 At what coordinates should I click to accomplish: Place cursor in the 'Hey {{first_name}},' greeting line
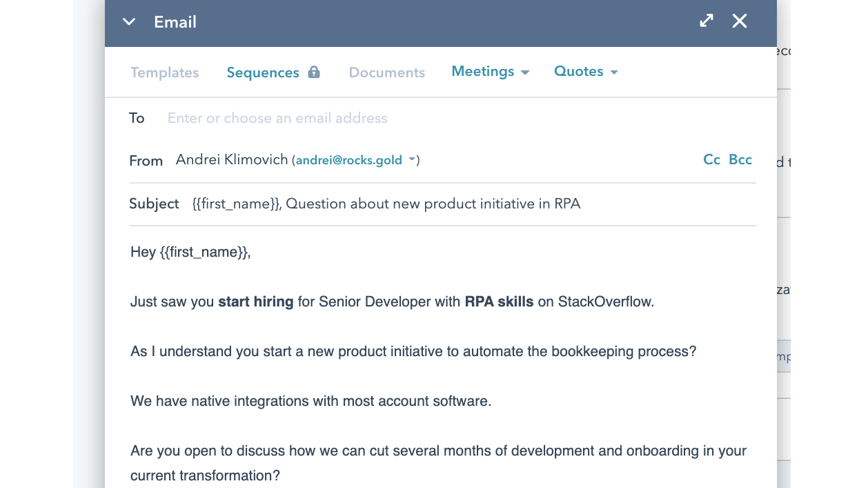coord(190,252)
